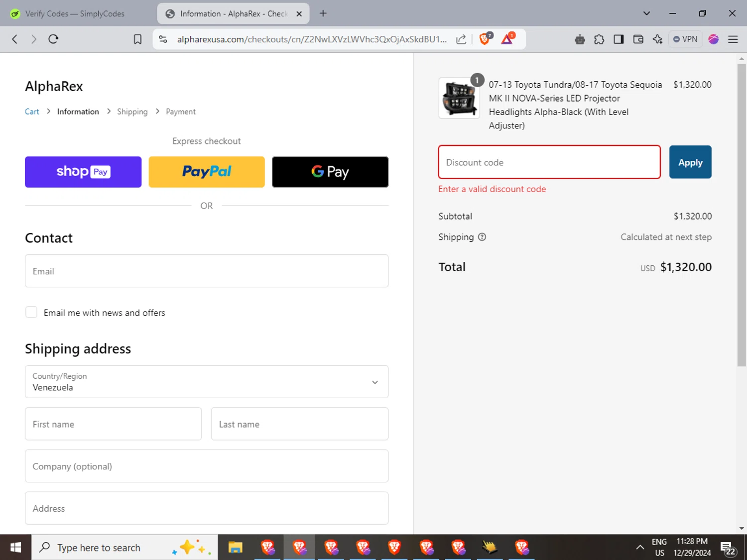Open the taskbar clock and date

click(692, 548)
